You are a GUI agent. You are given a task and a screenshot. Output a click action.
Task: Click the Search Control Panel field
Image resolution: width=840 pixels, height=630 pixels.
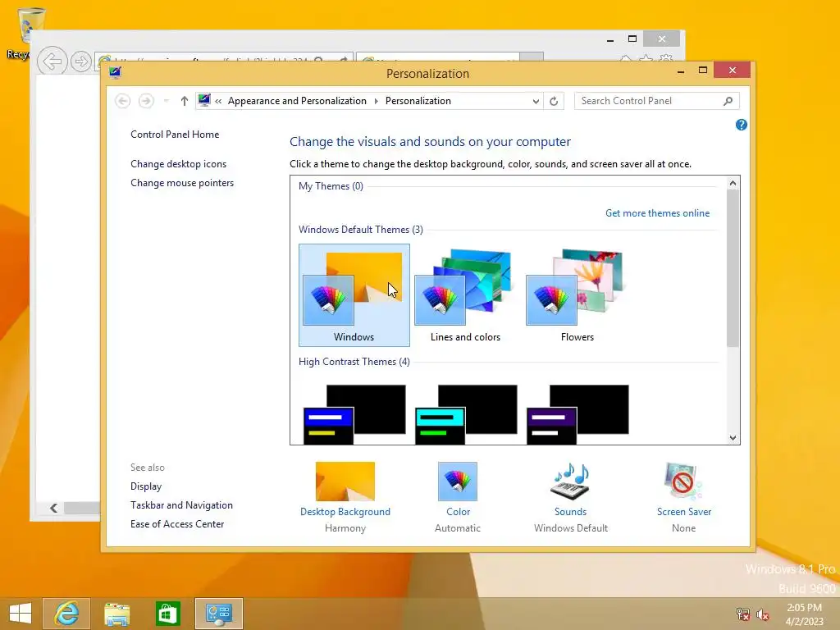click(x=657, y=101)
